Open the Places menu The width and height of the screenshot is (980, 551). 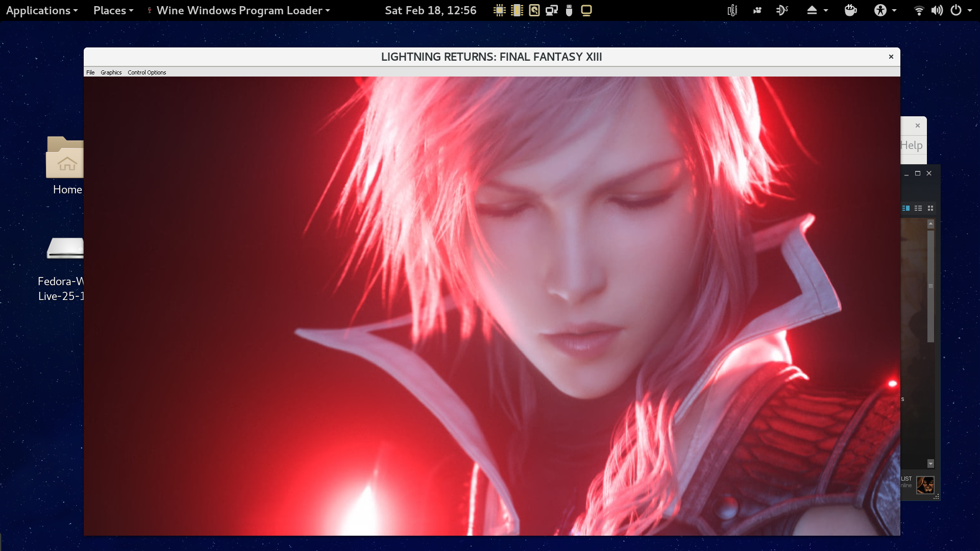[113, 10]
